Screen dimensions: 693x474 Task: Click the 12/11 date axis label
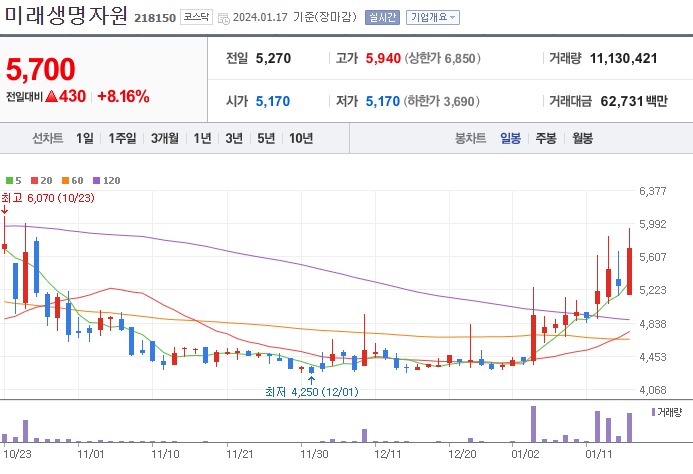point(388,454)
